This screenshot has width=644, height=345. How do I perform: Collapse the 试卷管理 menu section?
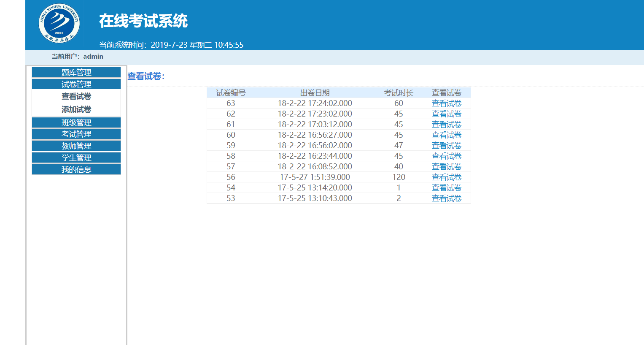click(76, 84)
